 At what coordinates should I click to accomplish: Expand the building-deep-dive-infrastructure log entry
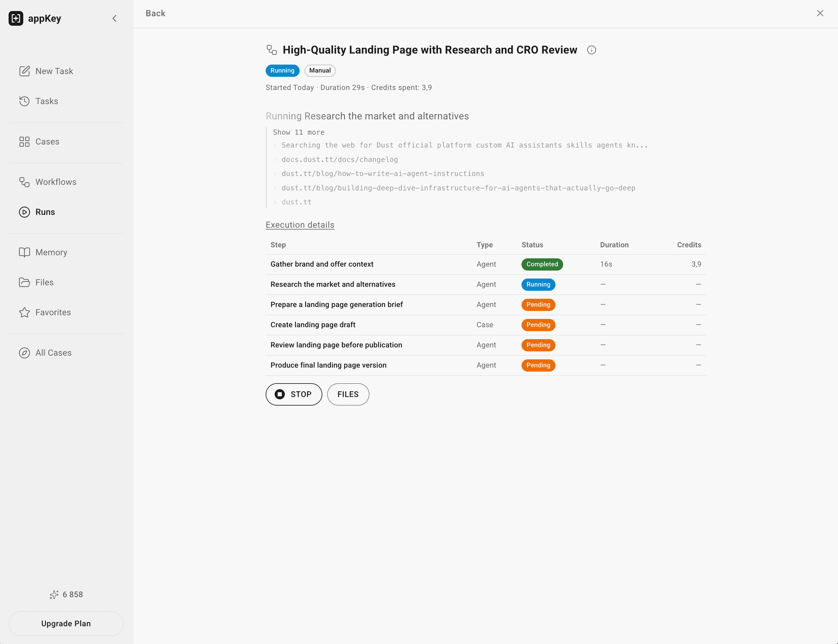(x=458, y=188)
